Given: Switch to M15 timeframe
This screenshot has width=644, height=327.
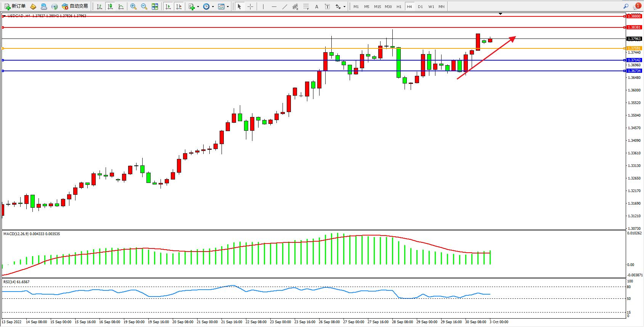Looking at the screenshot, I should [x=377, y=6].
